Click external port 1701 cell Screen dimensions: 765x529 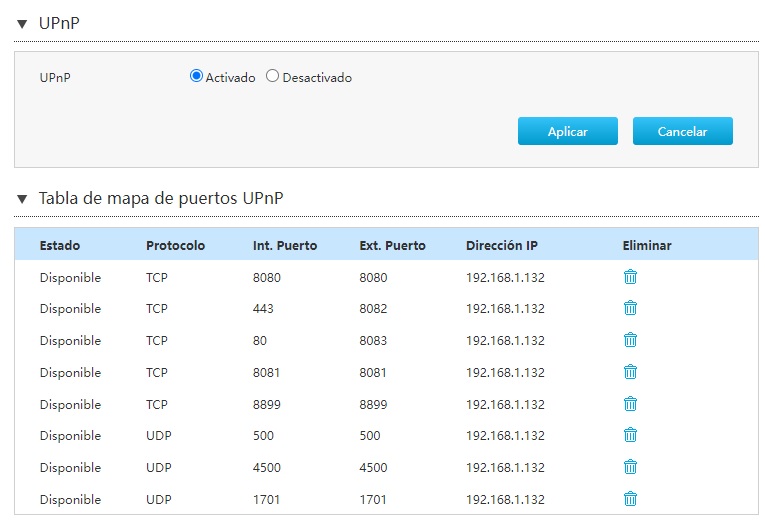pyautogui.click(x=373, y=500)
